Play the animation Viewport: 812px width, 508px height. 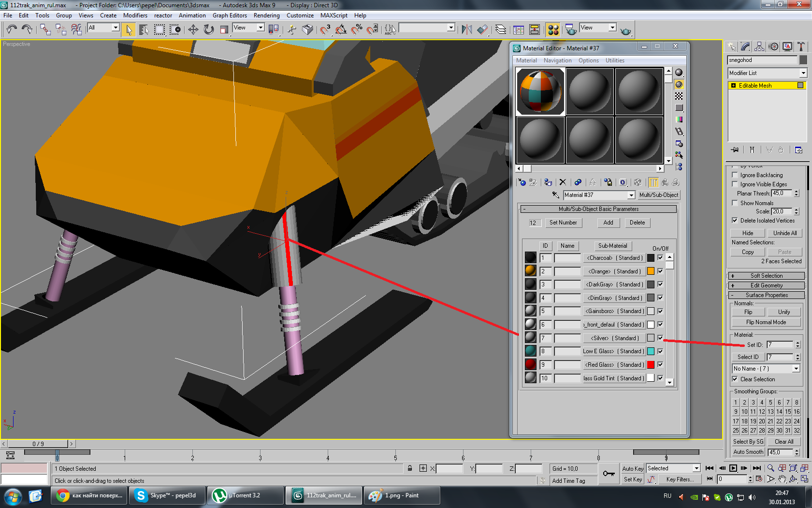click(733, 468)
